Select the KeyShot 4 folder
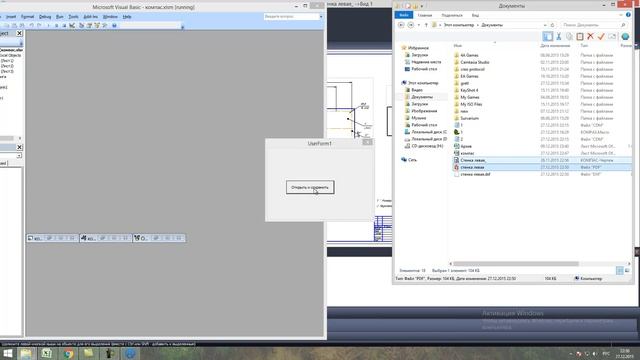The height and width of the screenshot is (360, 640). [469, 90]
